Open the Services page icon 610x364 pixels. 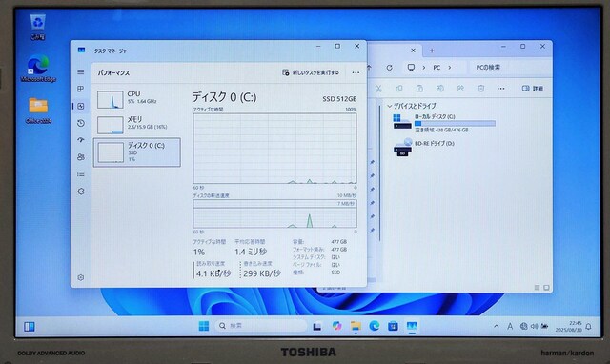[x=80, y=191]
